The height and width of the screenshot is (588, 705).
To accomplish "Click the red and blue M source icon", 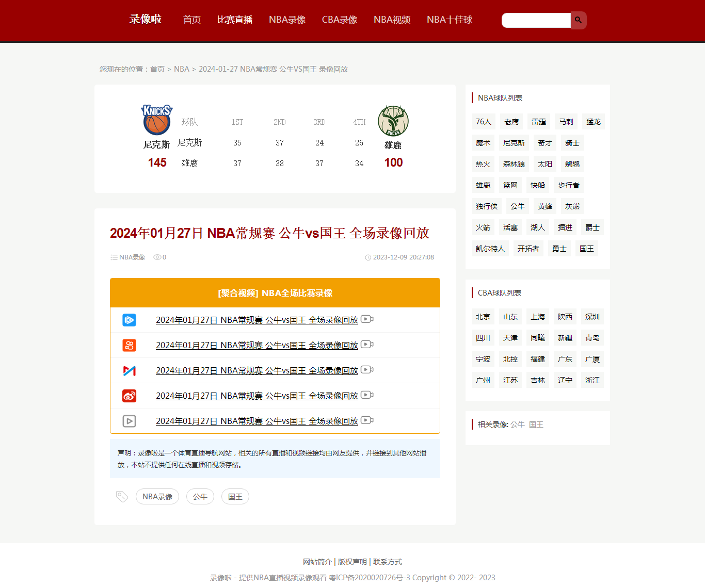I will pos(129,371).
